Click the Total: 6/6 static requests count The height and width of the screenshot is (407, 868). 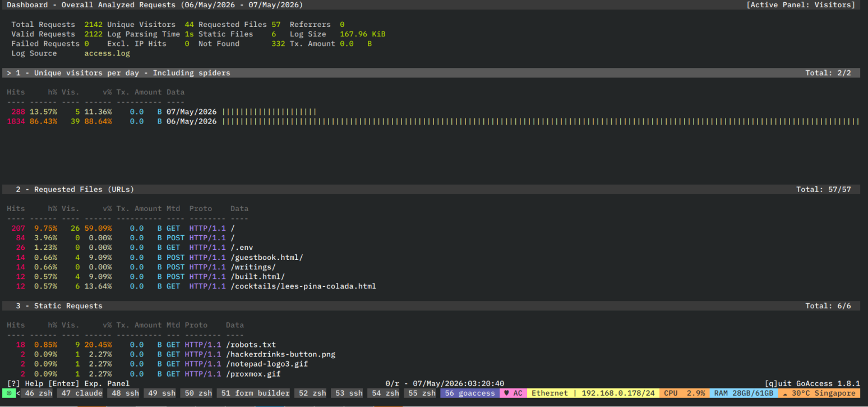(x=828, y=306)
